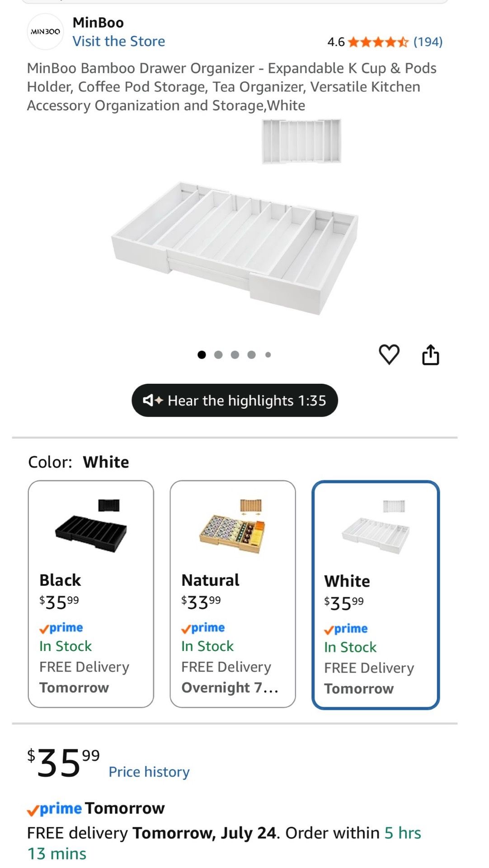Go to last small image dot
The height and width of the screenshot is (868, 489).
click(268, 355)
